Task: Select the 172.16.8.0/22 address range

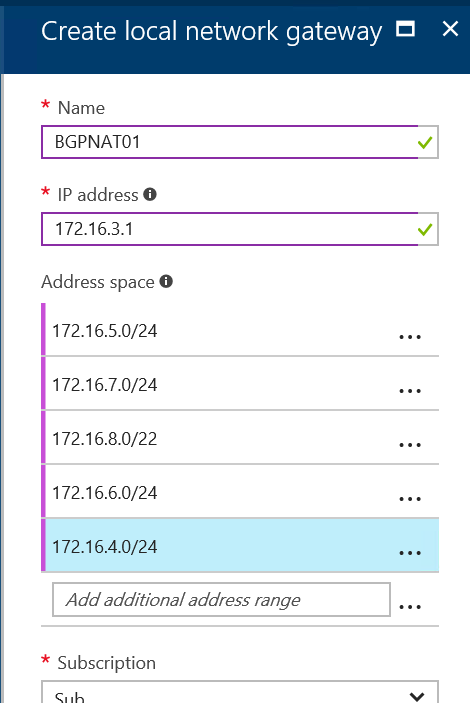Action: tap(240, 438)
